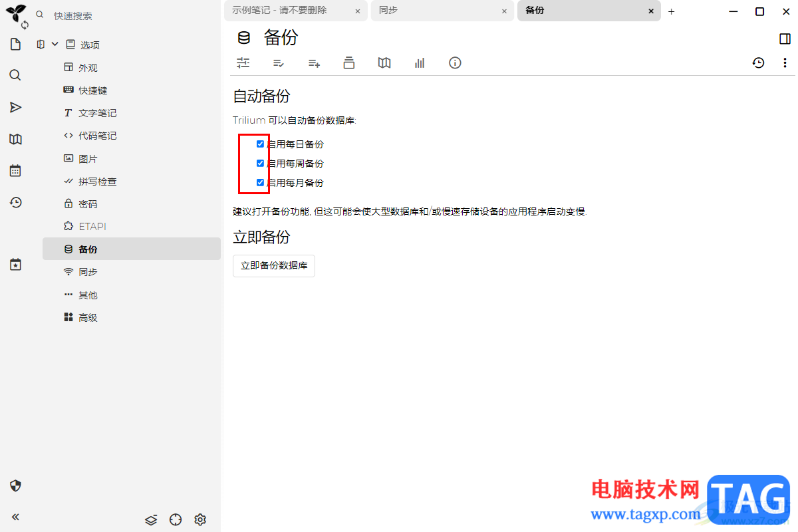This screenshot has width=798, height=532.
Task: Open basic properties sliders icon
Action: (x=243, y=63)
